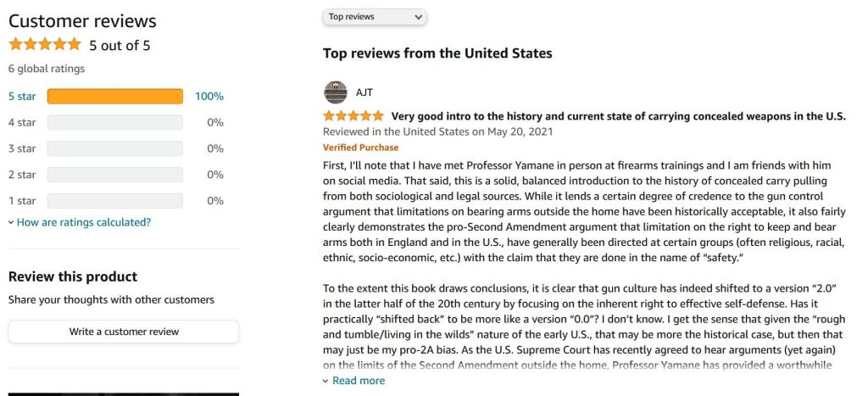Select the '2 star' rating label
868x396 pixels.
(22, 175)
